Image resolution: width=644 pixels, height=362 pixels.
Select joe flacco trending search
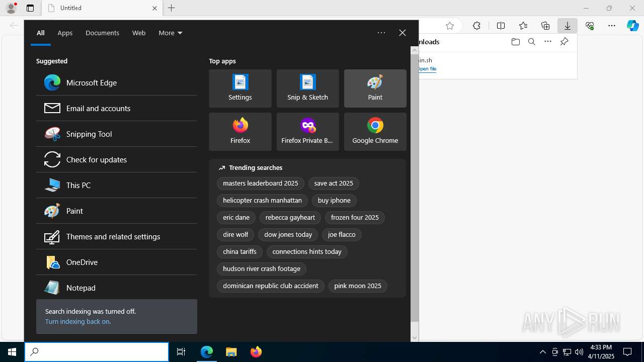click(x=342, y=235)
